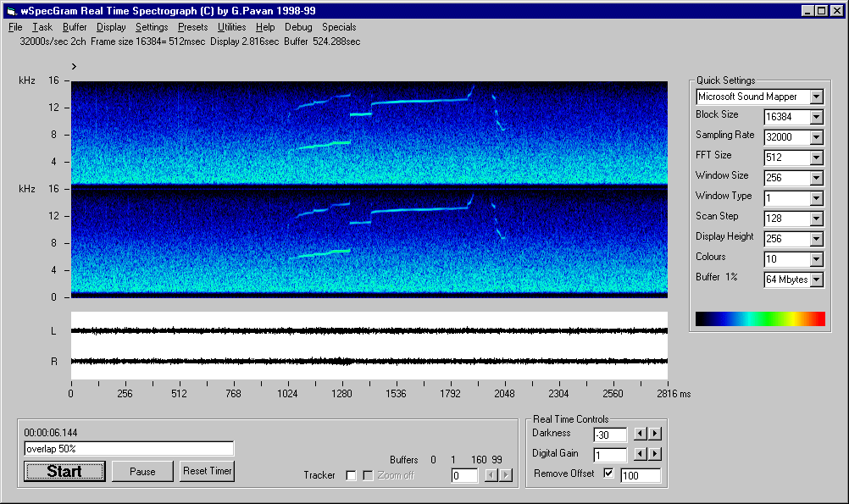Open the Colours dropdown
The width and height of the screenshot is (849, 504).
(817, 259)
